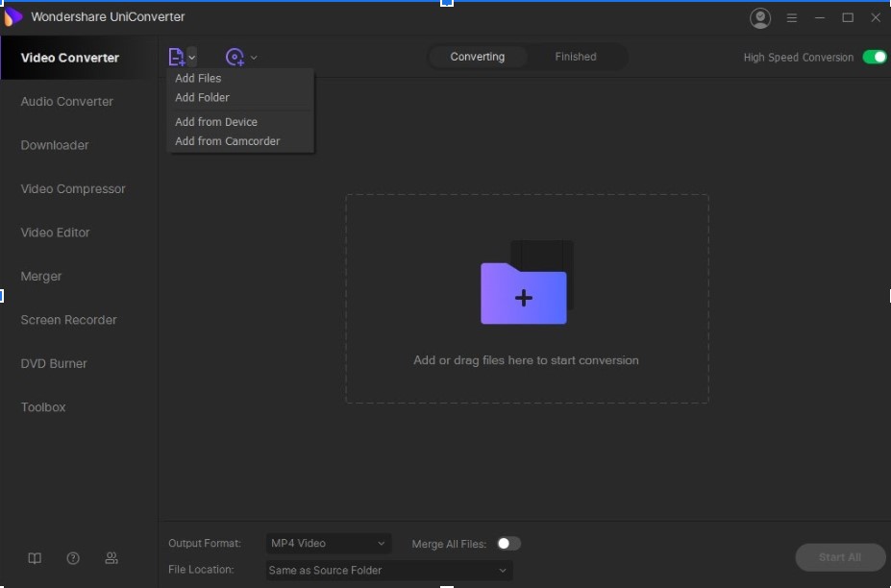Screen dimensions: 891x588
Task: Enable the Merge All Files switch
Action: tap(508, 544)
